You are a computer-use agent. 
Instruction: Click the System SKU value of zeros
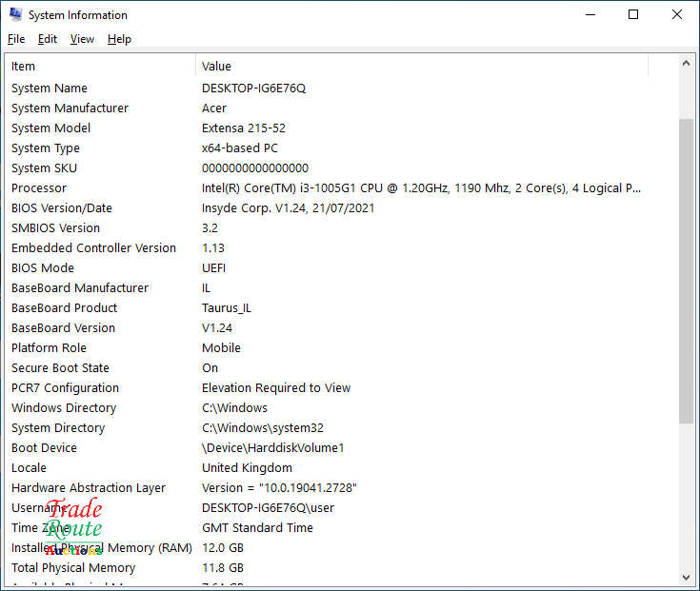[255, 168]
